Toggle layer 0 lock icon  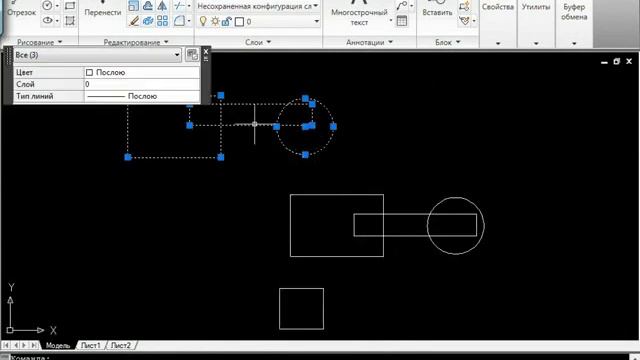(227, 22)
